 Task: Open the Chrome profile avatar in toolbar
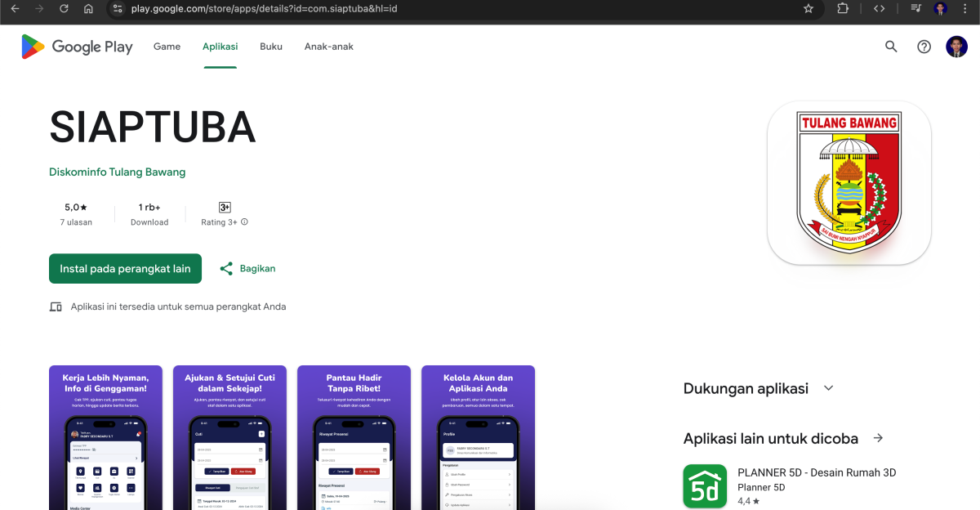click(941, 8)
